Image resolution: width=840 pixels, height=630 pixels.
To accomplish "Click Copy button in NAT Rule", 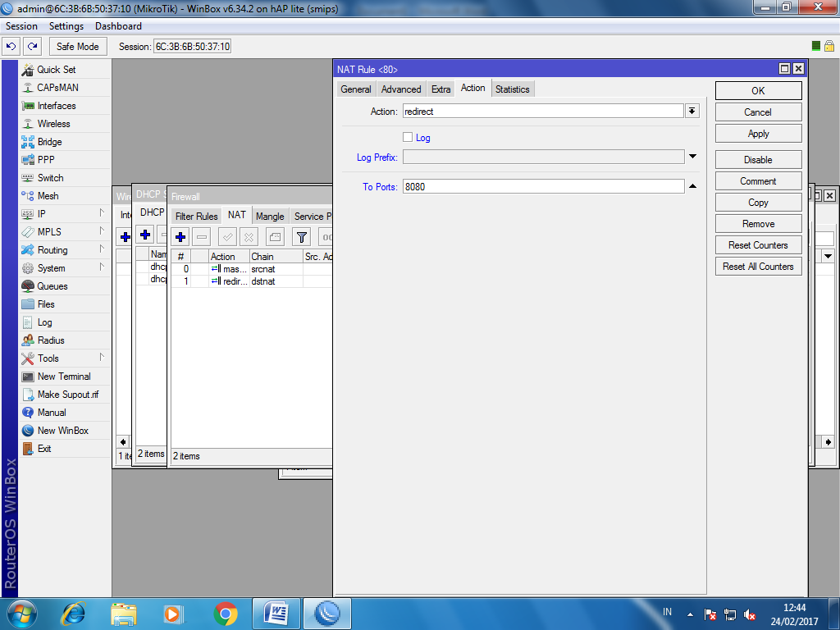I will (x=758, y=203).
